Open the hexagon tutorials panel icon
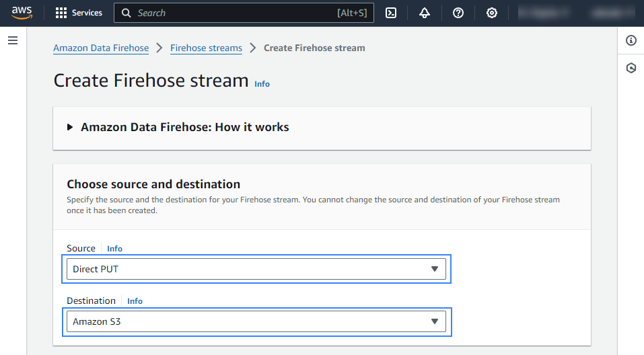This screenshot has height=355, width=644. point(631,68)
